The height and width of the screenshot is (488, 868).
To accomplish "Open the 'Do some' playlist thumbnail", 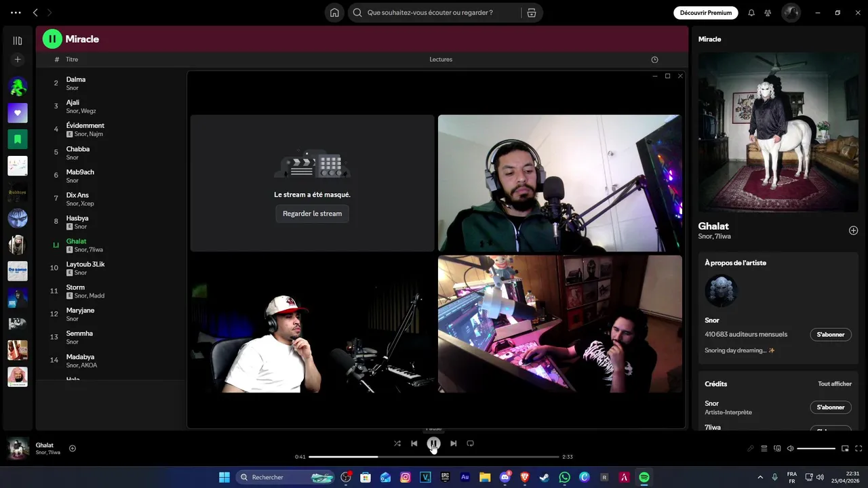I will (x=18, y=271).
